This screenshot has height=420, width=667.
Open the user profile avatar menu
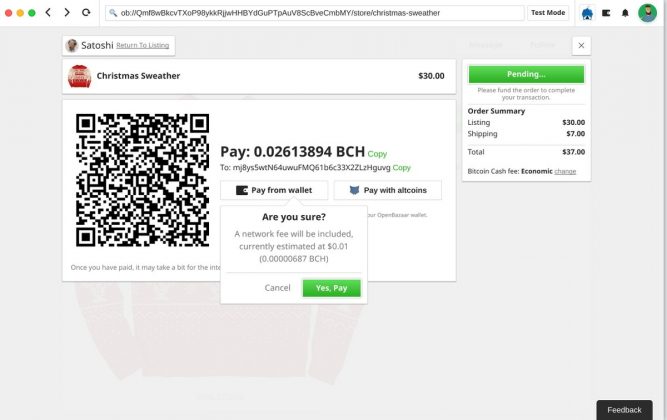coord(647,13)
